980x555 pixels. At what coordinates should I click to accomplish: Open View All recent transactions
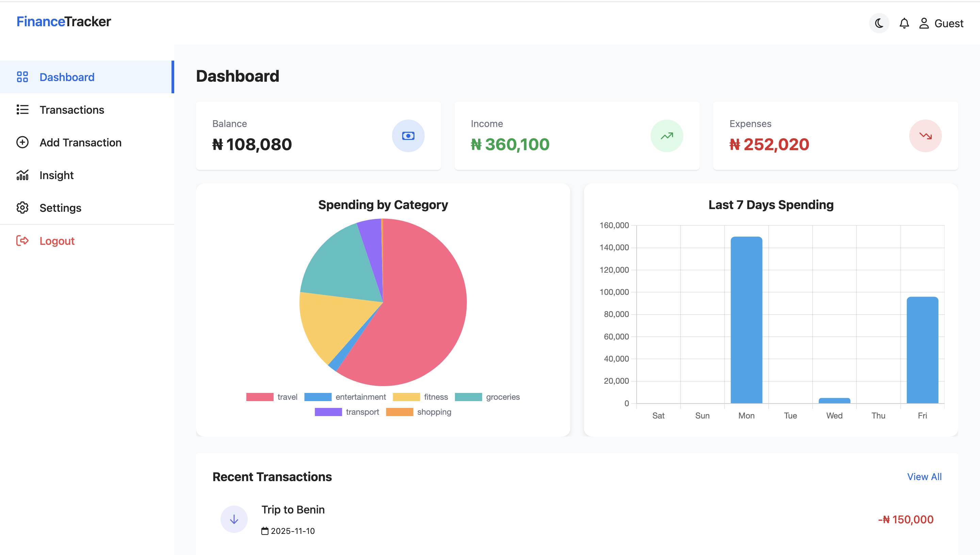924,476
